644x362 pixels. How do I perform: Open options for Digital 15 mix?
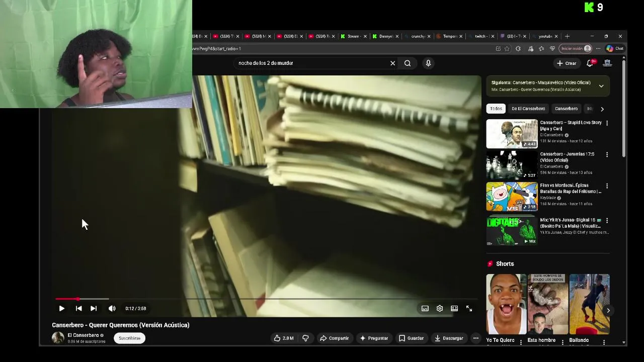(607, 221)
